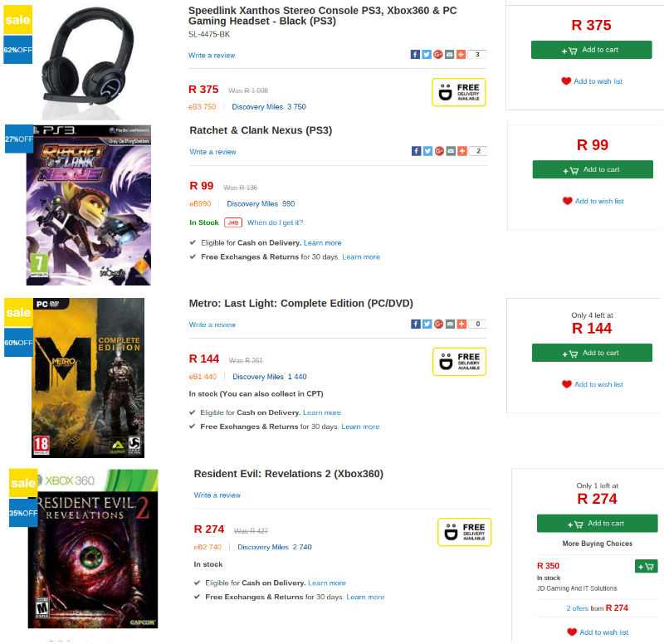Open 'When do I get it?' link
This screenshot has height=644, width=664.
[x=275, y=222]
